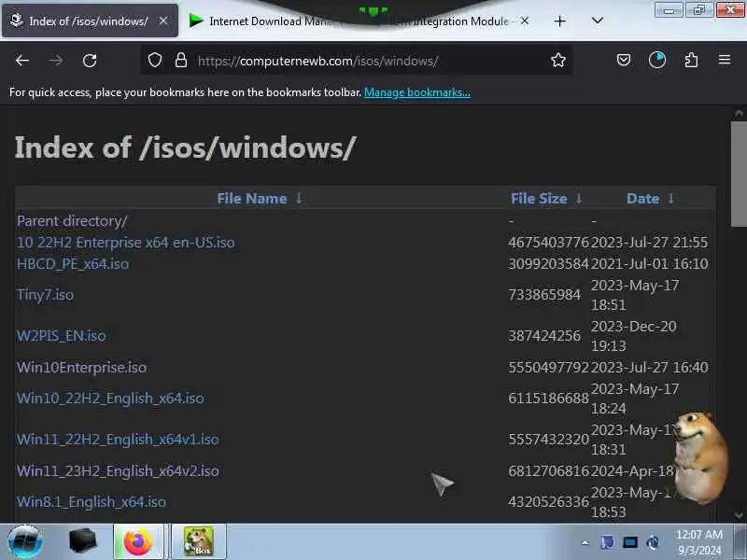This screenshot has height=560, width=747.
Task: Click the Firefox taskbar icon
Action: 138,541
